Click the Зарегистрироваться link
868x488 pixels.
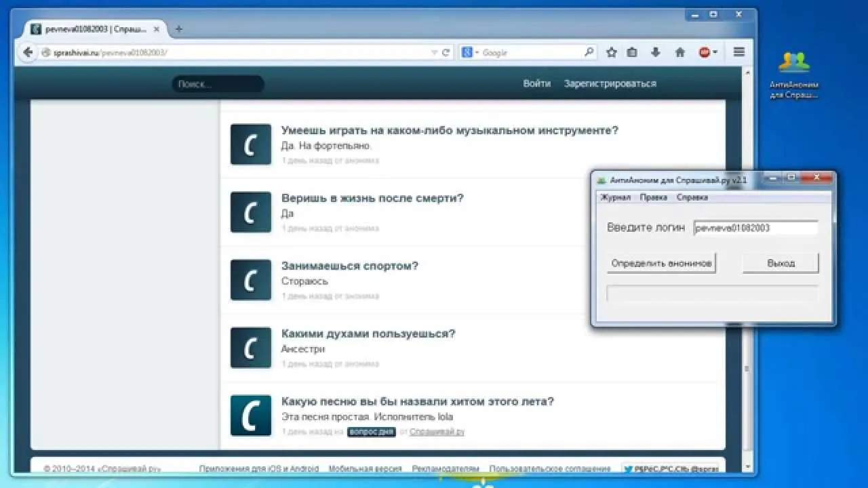[610, 83]
